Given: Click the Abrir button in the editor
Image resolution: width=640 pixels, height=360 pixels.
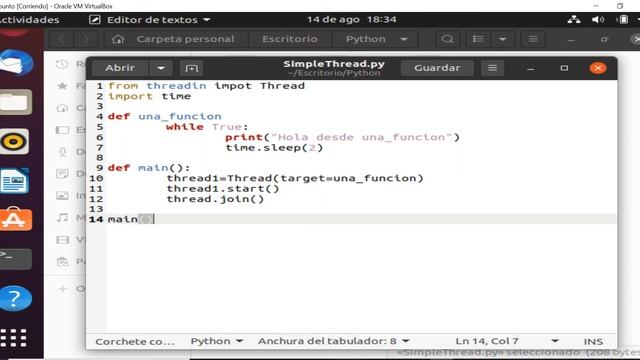Looking at the screenshot, I should click(120, 68).
